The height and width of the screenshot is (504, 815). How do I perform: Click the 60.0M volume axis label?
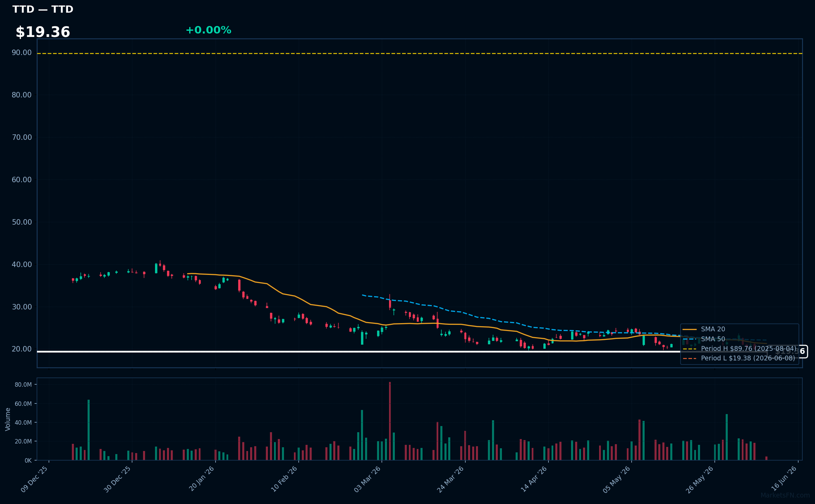[x=23, y=404]
